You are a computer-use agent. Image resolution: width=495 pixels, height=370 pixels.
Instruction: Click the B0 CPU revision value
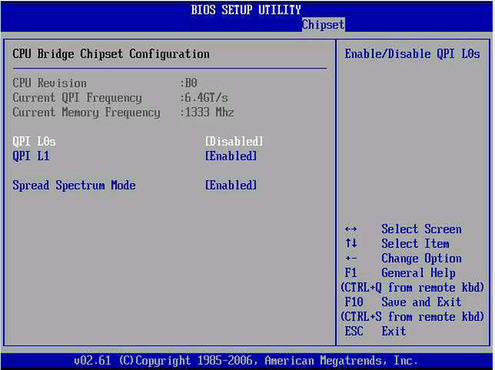coord(191,83)
